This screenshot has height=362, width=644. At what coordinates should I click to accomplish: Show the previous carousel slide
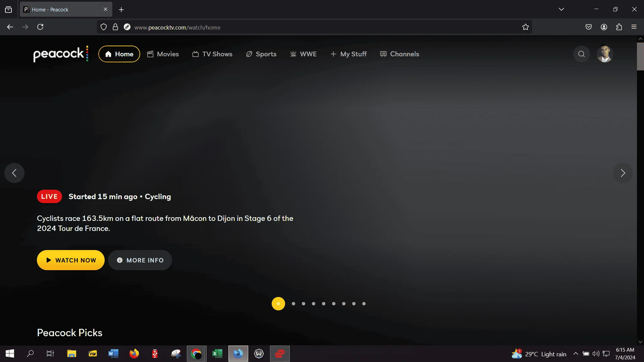14,173
